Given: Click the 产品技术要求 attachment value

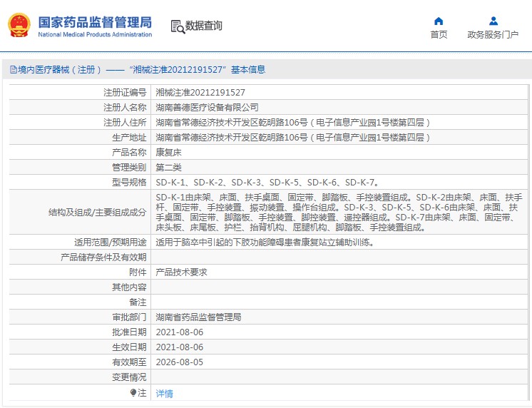Looking at the screenshot, I should click(182, 272).
